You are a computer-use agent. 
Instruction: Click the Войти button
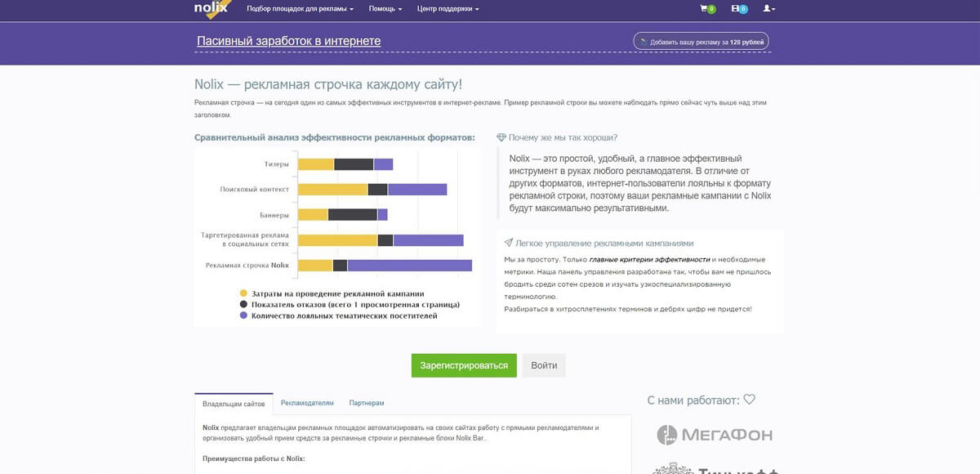(544, 365)
